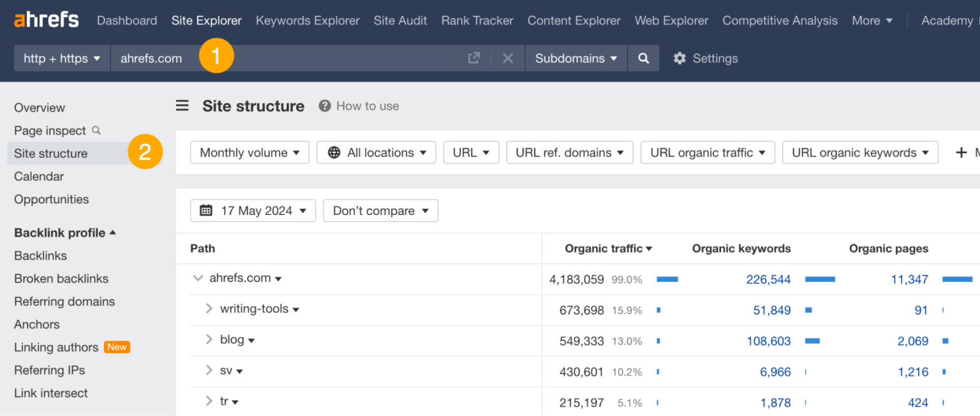Screen dimensions: 980x416
Task: Open the Monthly volume dropdown
Action: [x=249, y=152]
